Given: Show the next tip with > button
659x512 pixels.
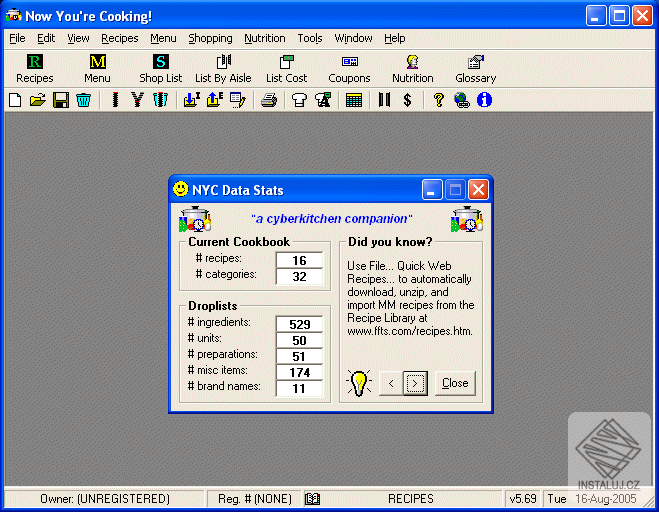Looking at the screenshot, I should click(415, 383).
